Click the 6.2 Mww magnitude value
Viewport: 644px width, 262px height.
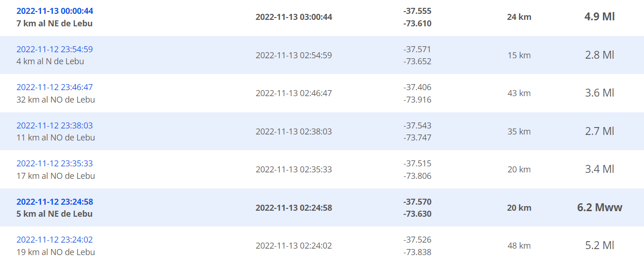(x=599, y=207)
